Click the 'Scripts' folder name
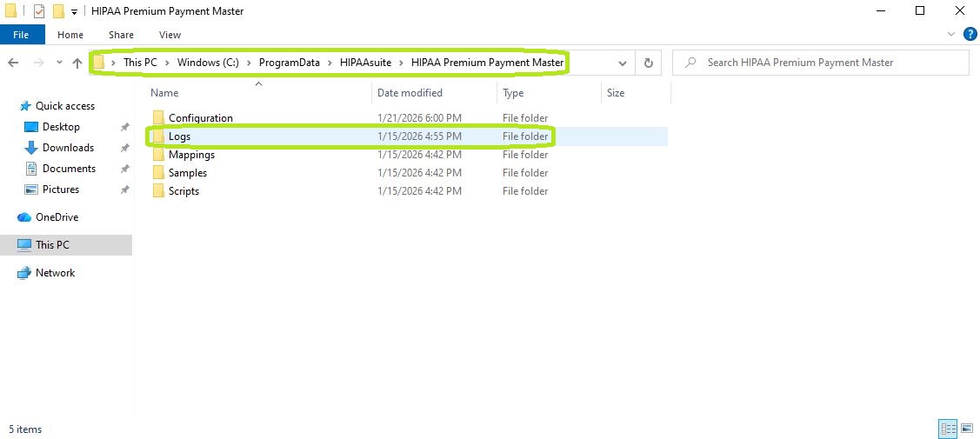This screenshot has width=980, height=439. point(183,191)
